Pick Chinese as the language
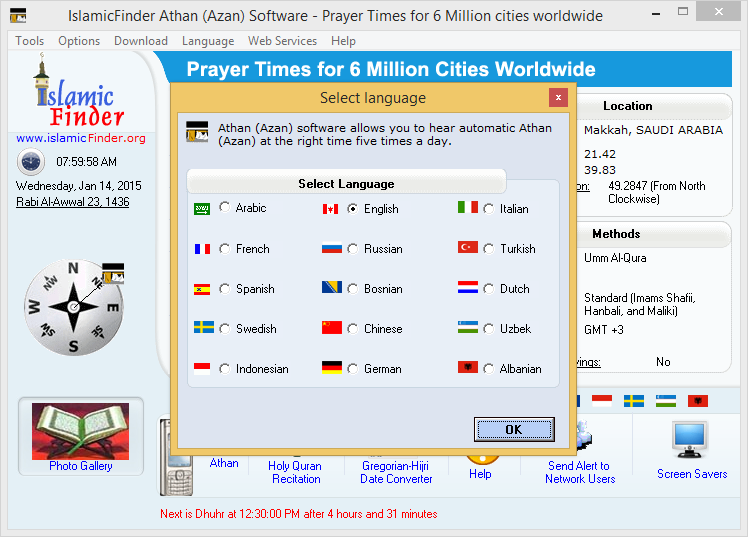The image size is (748, 537). click(353, 328)
